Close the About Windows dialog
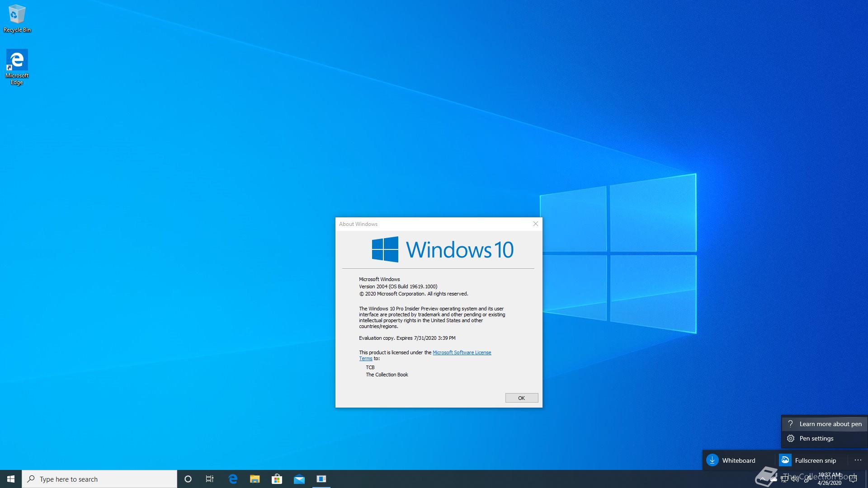 tap(536, 224)
